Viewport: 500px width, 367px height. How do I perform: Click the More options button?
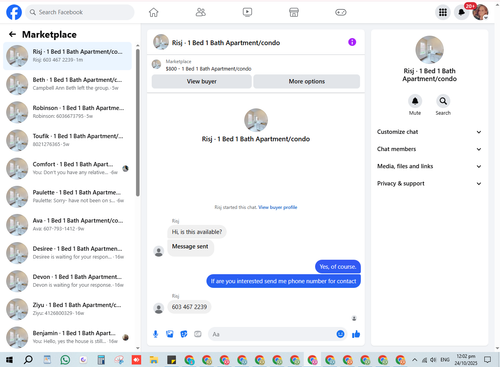click(307, 81)
